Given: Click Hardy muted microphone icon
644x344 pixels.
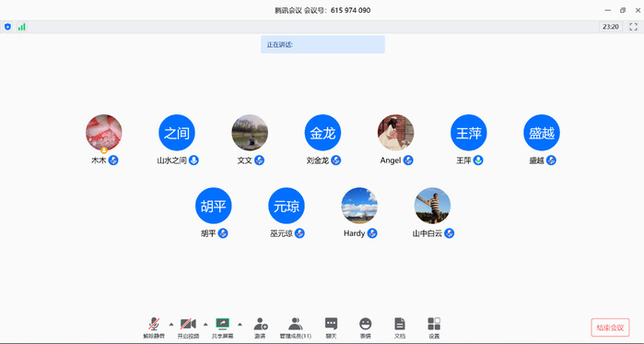Looking at the screenshot, I should (372, 233).
